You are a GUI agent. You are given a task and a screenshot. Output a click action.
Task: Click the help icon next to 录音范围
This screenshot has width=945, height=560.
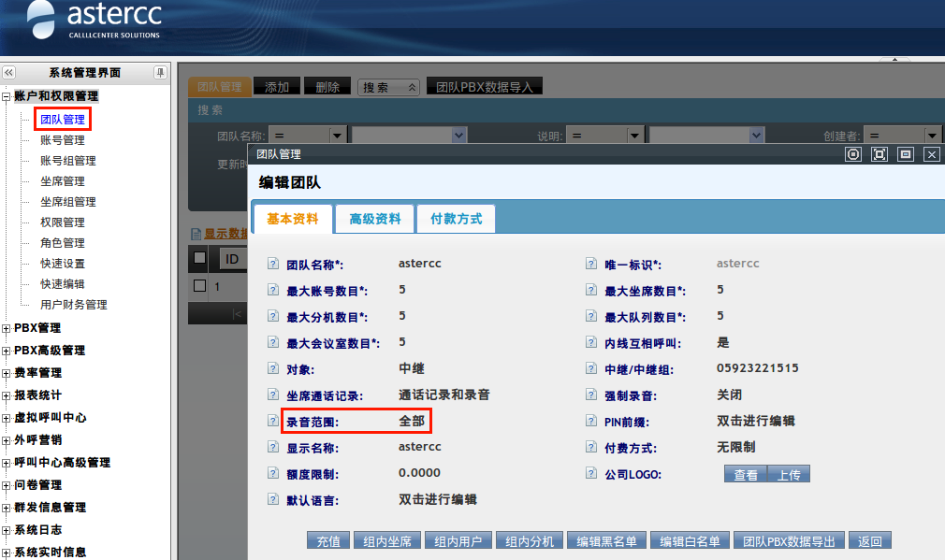(273, 422)
